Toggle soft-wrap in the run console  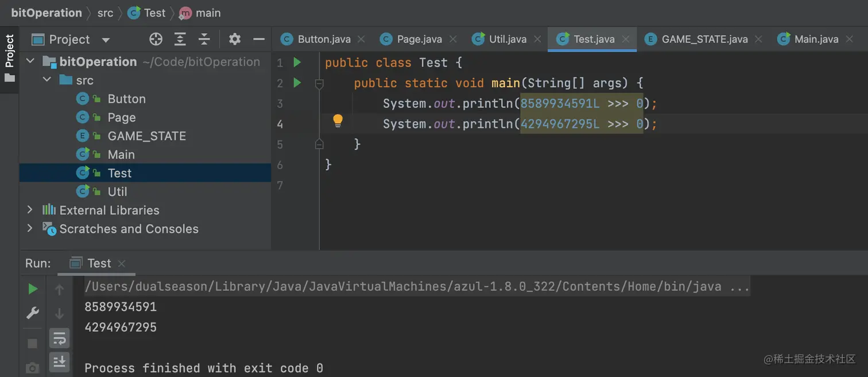click(59, 339)
